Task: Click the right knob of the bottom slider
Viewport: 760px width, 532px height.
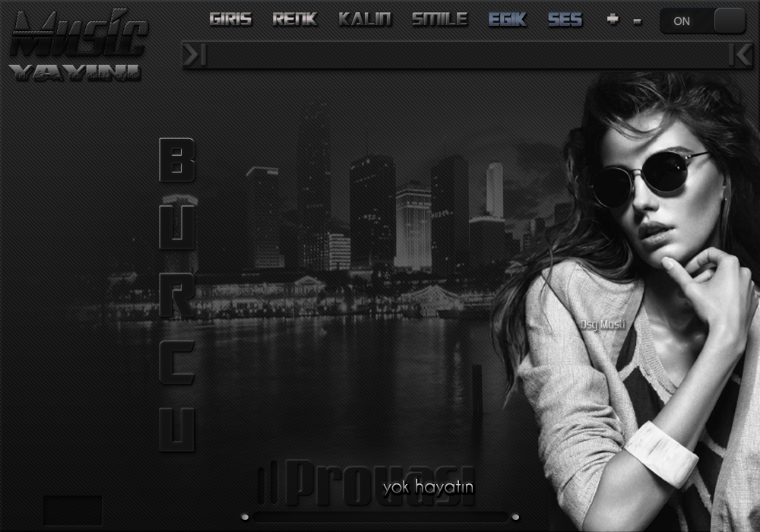Action: click(515, 517)
